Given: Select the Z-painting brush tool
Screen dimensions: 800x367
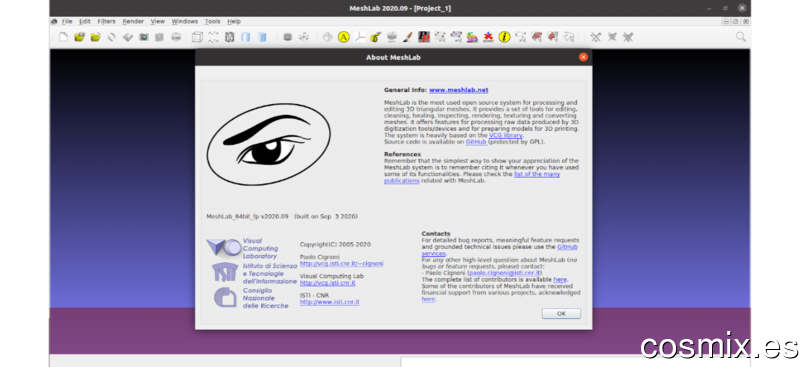Looking at the screenshot, I should [x=408, y=37].
